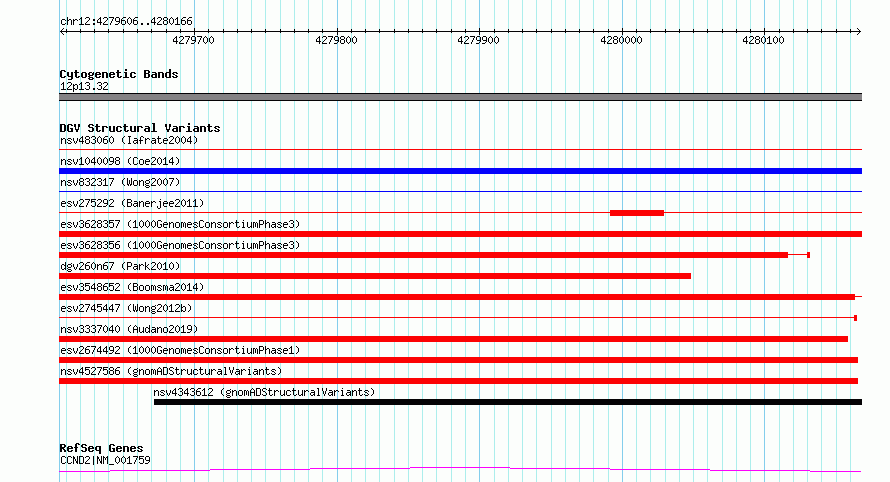
Task: Select nsv4527586 (gnomADStructuralVariants) label
Action: [x=171, y=371]
